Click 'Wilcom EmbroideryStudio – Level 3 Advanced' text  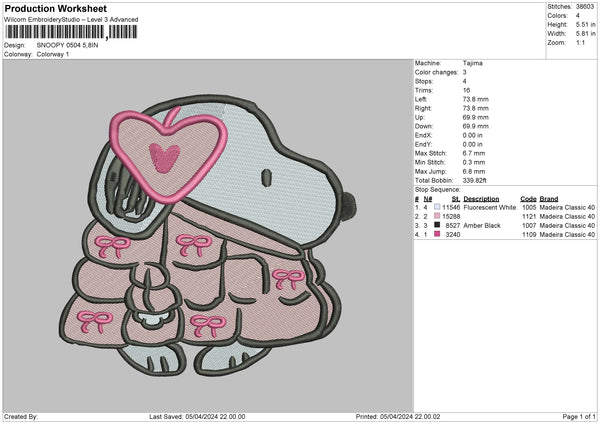[x=71, y=20]
